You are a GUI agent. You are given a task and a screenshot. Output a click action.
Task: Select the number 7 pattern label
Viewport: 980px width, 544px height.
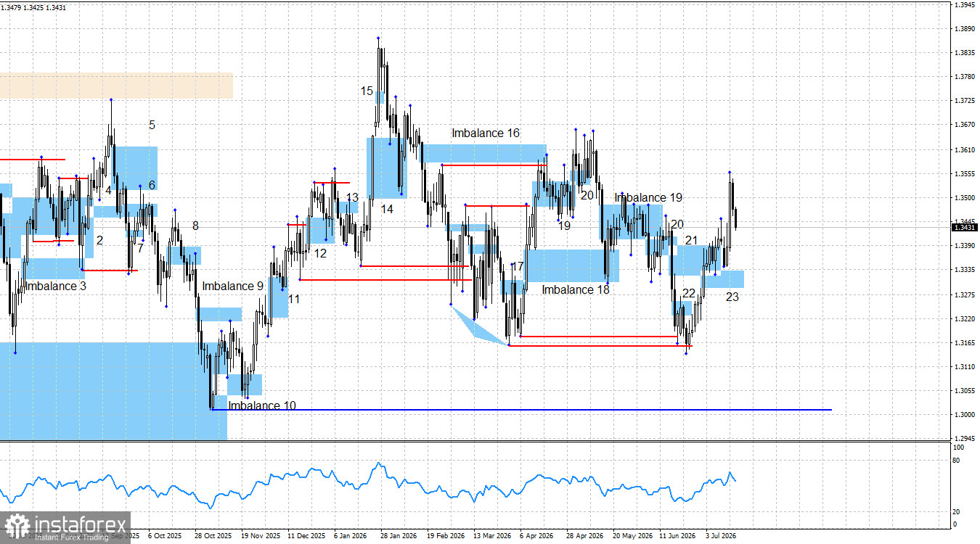(140, 248)
